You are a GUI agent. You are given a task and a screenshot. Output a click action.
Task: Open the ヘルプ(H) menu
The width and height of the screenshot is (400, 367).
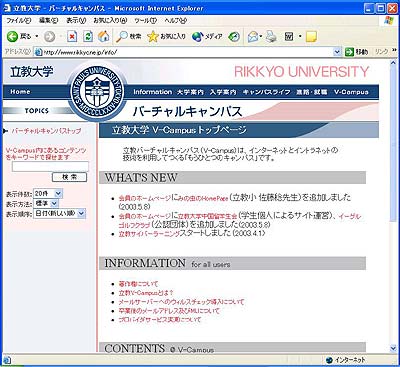175,20
